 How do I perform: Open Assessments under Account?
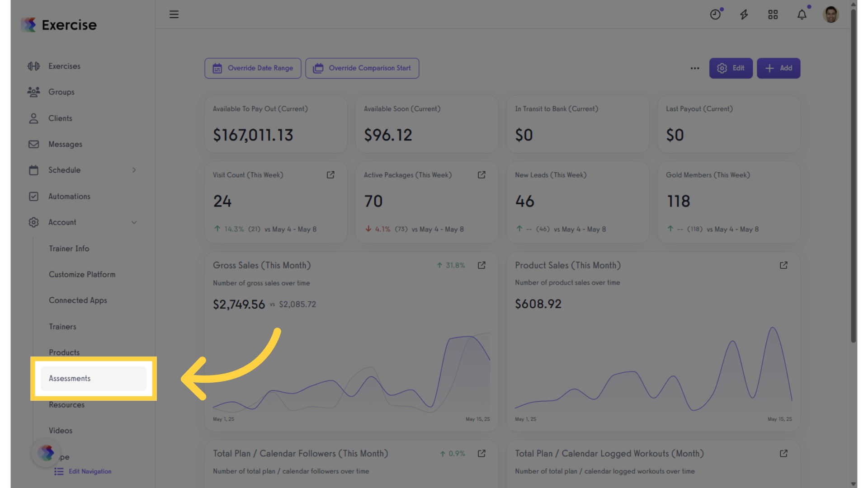pyautogui.click(x=94, y=379)
